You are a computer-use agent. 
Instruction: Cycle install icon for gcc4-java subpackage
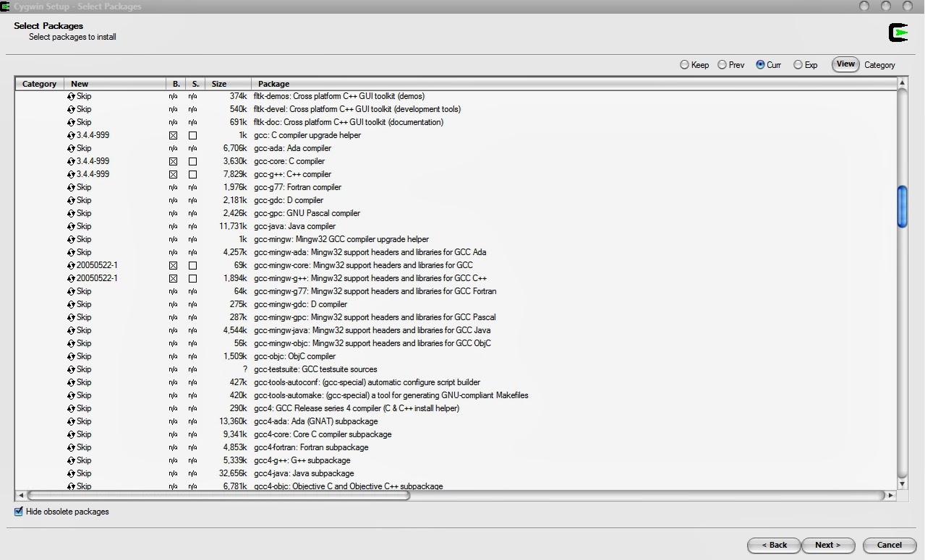coord(72,473)
